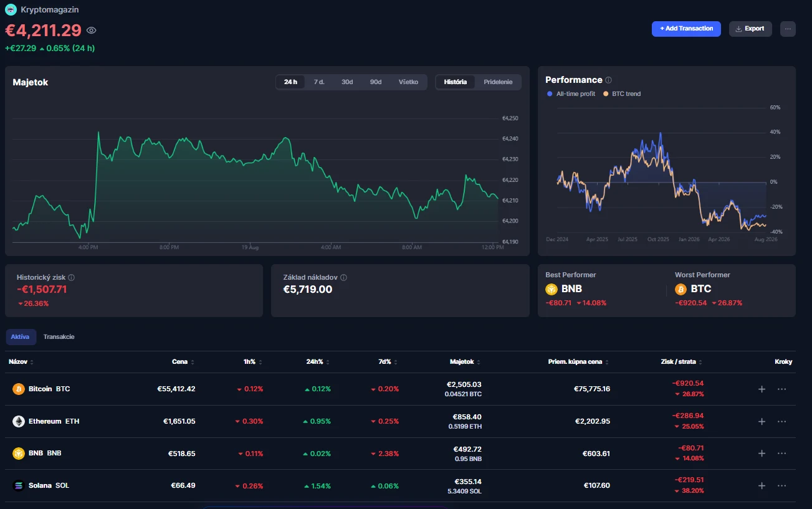
Task: Sort the table by Cena column
Action: point(183,361)
